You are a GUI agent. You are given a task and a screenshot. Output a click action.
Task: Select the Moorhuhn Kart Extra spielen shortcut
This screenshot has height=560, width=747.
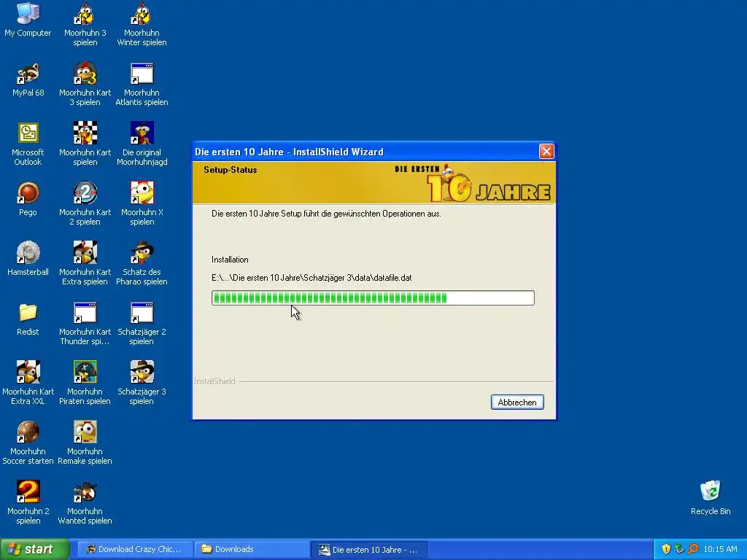85,263
